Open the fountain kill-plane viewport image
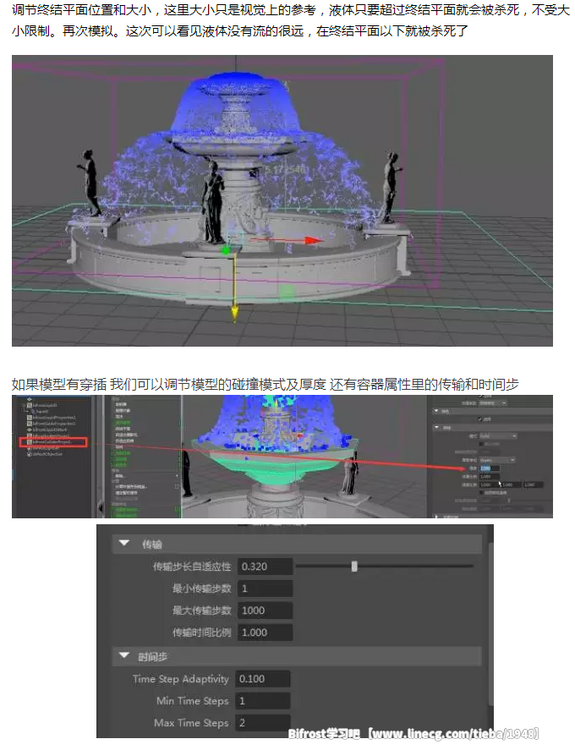 coord(282,201)
